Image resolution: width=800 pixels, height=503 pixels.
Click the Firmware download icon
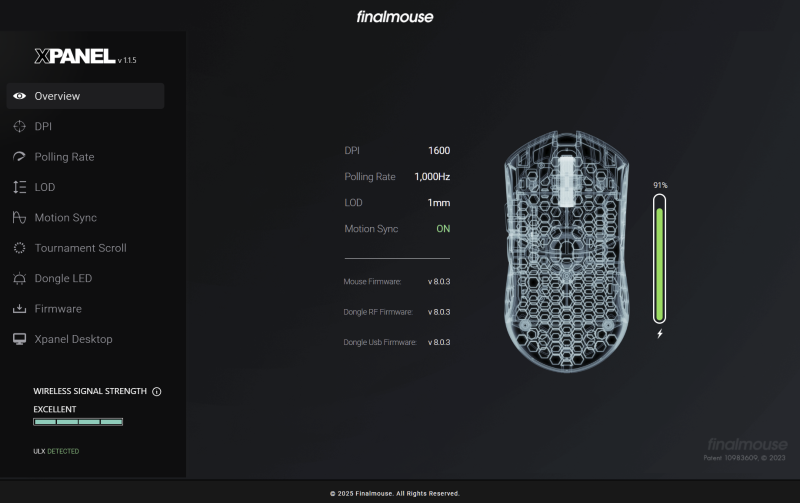[x=19, y=309]
